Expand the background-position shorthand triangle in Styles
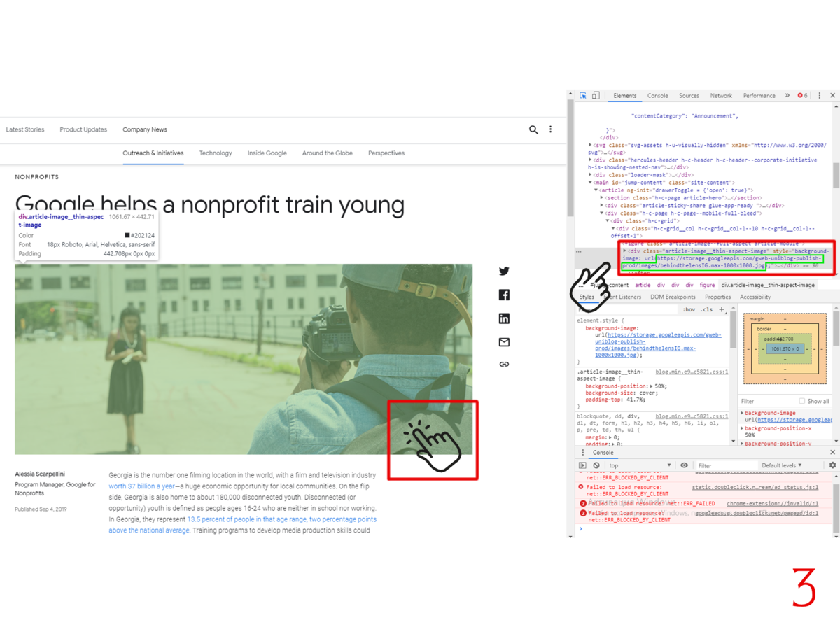 tap(652, 386)
